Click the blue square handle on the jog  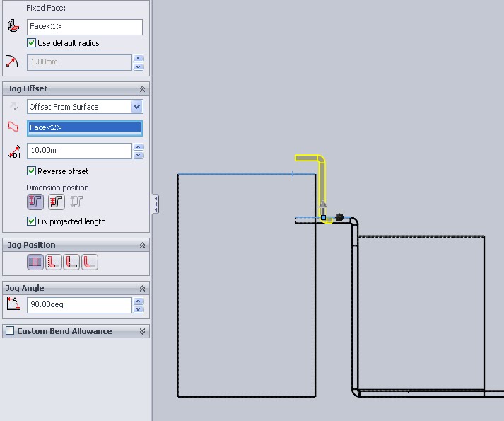[x=323, y=218]
